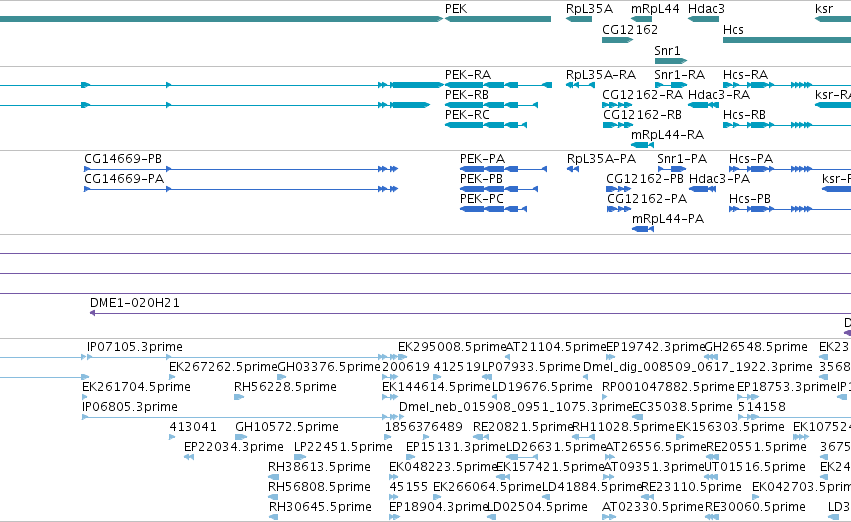This screenshot has height=522, width=851.
Task: Select EST EP19742.3prime
Action: (x=655, y=347)
